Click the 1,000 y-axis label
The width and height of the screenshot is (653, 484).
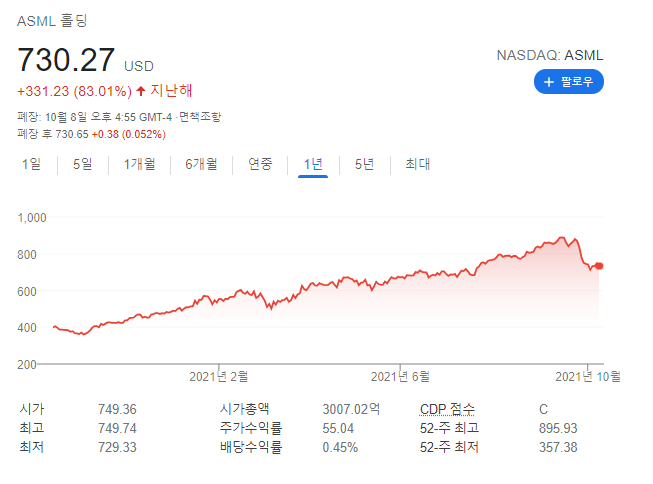click(x=32, y=218)
